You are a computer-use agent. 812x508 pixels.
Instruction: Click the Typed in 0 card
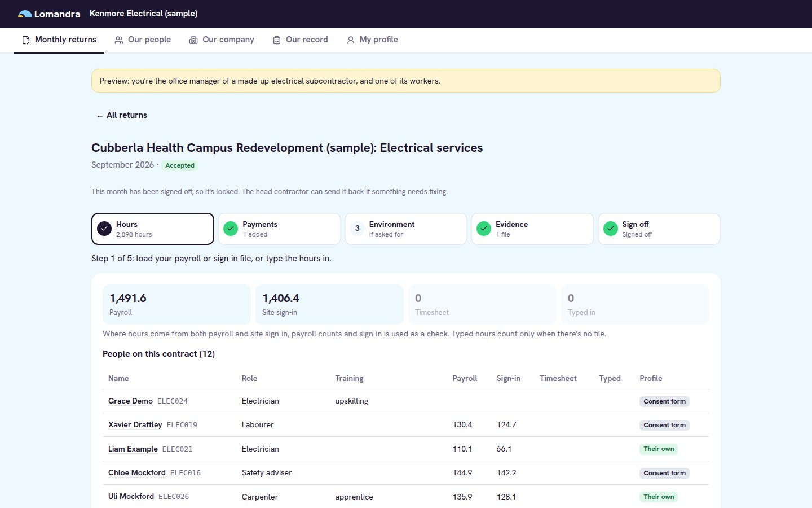tap(635, 305)
